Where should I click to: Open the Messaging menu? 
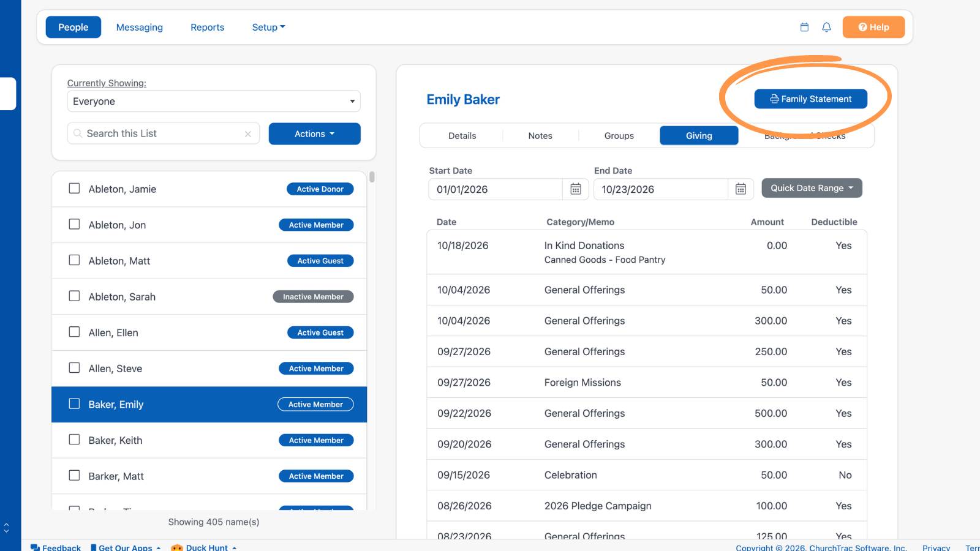[140, 27]
